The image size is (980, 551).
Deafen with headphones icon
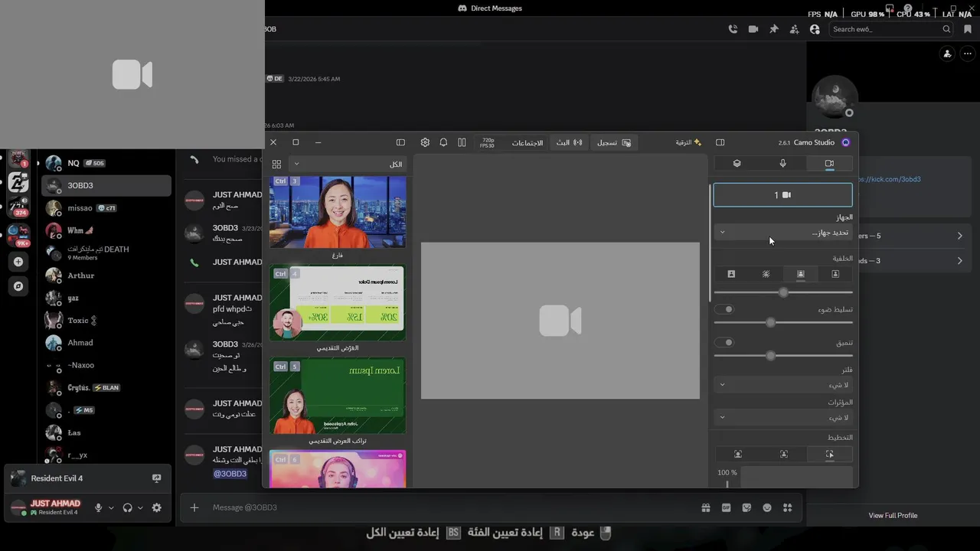pos(127,507)
